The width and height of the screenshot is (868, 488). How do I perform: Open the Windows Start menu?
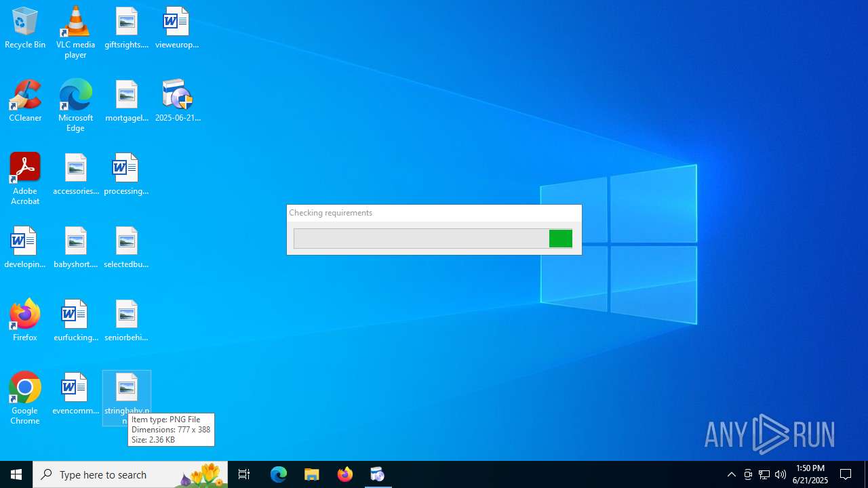coord(16,474)
